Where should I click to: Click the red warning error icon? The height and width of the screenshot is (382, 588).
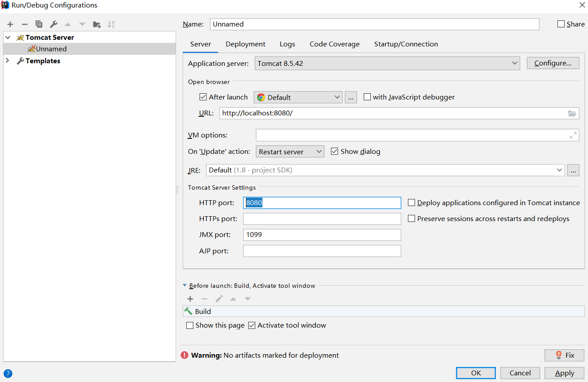[184, 355]
